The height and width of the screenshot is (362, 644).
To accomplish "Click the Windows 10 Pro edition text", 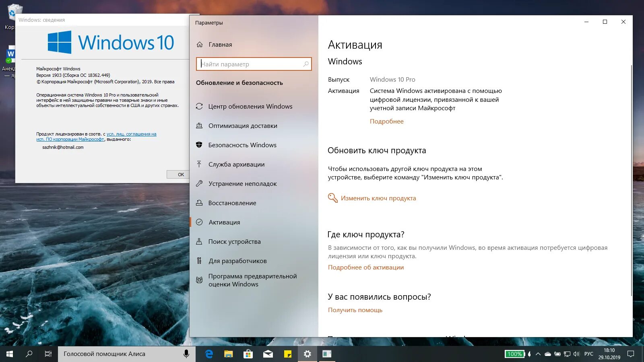I will [x=392, y=79].
